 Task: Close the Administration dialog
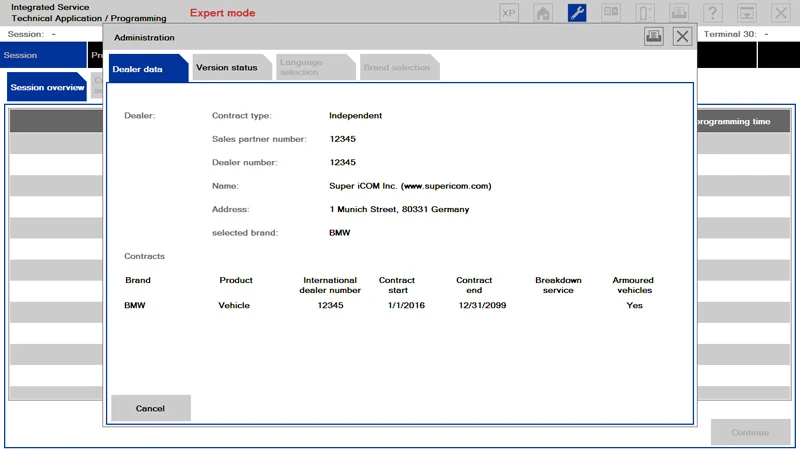(x=682, y=37)
